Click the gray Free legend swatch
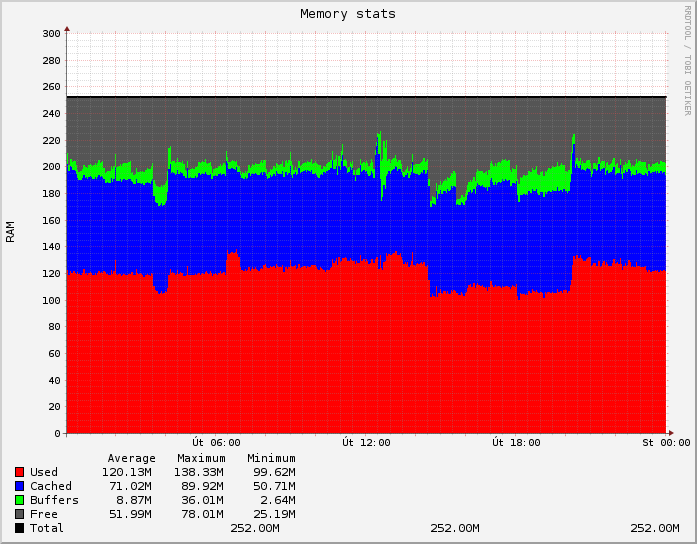The image size is (697, 544). pos(20,514)
